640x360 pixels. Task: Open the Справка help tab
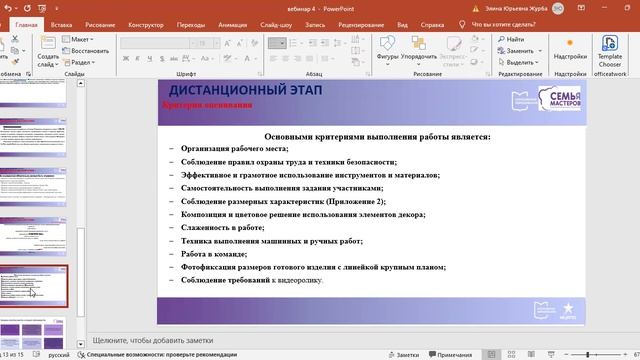[x=432, y=25]
